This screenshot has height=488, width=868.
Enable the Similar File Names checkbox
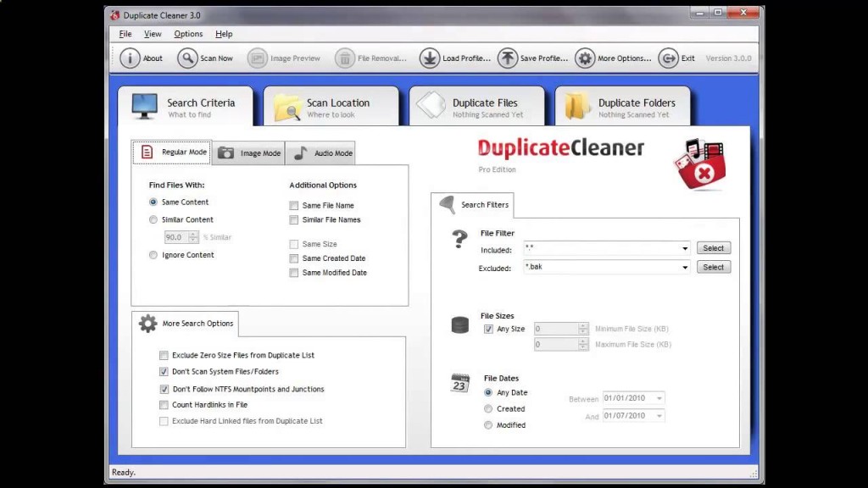294,219
